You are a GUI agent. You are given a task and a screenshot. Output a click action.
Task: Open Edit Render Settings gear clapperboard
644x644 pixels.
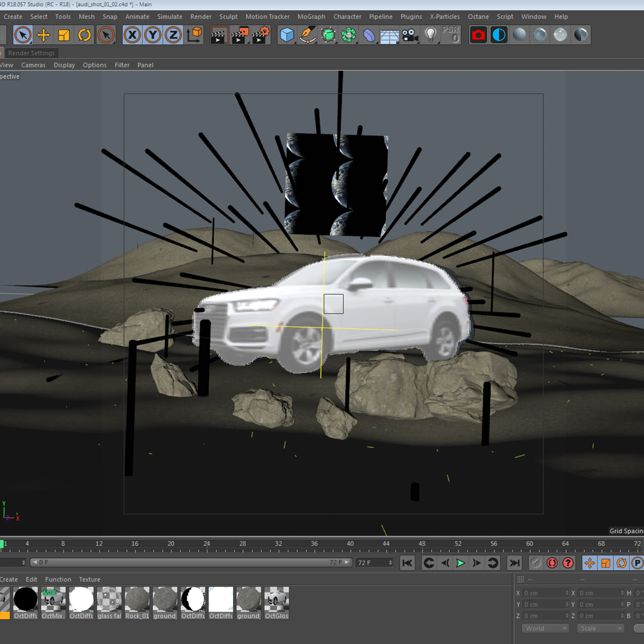(x=261, y=35)
